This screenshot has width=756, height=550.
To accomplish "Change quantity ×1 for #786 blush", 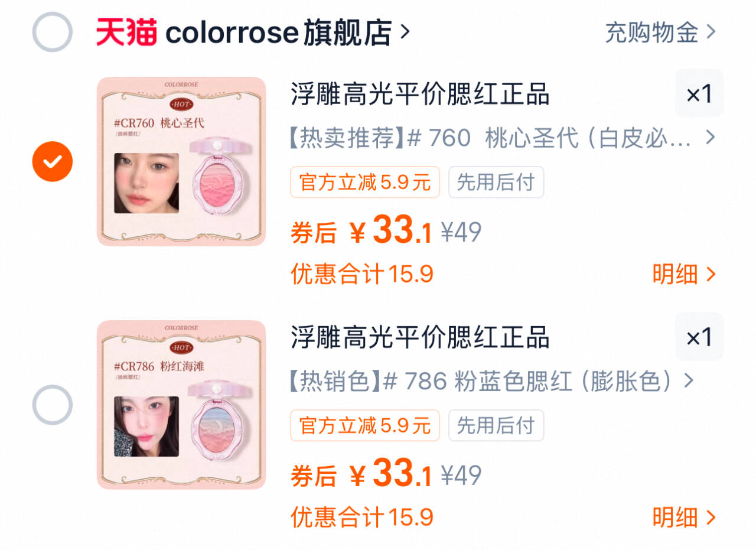I will [x=699, y=337].
